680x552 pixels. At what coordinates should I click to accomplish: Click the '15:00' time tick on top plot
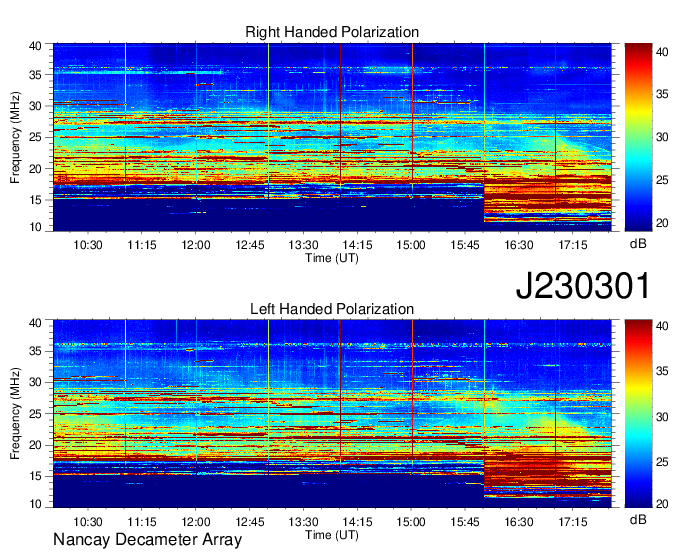point(411,245)
